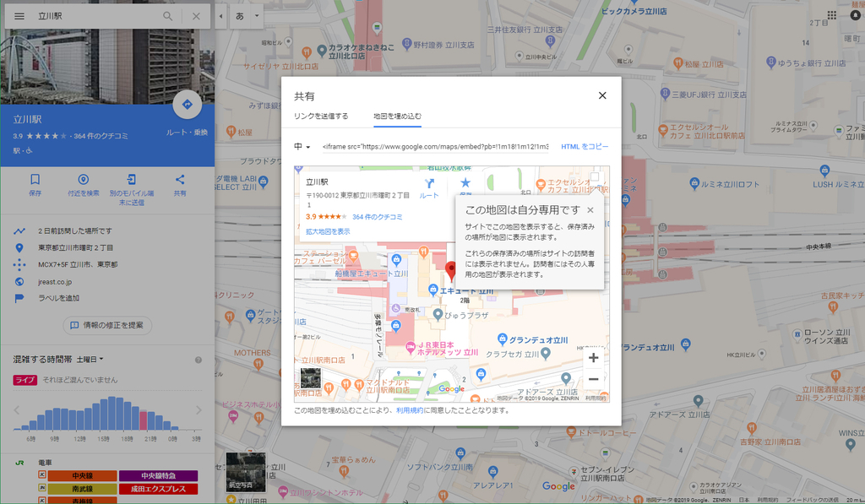This screenshot has height=504, width=865.
Task: Select the 中央線特急 line label
Action: click(158, 475)
